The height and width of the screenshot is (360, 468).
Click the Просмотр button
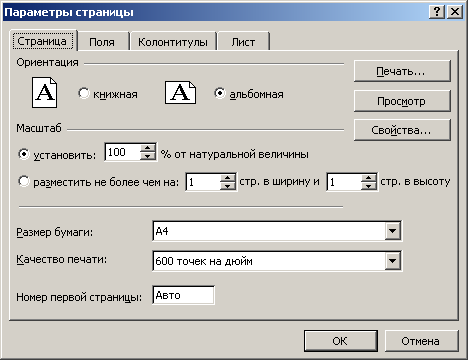[402, 101]
